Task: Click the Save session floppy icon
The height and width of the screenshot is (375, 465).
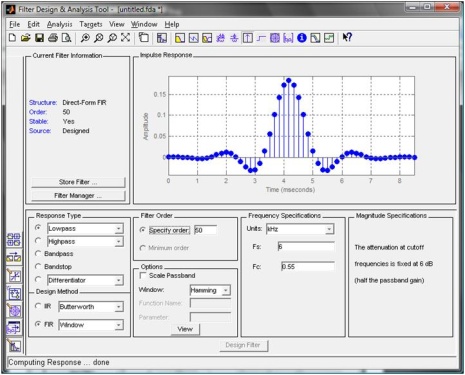Action: coord(39,38)
